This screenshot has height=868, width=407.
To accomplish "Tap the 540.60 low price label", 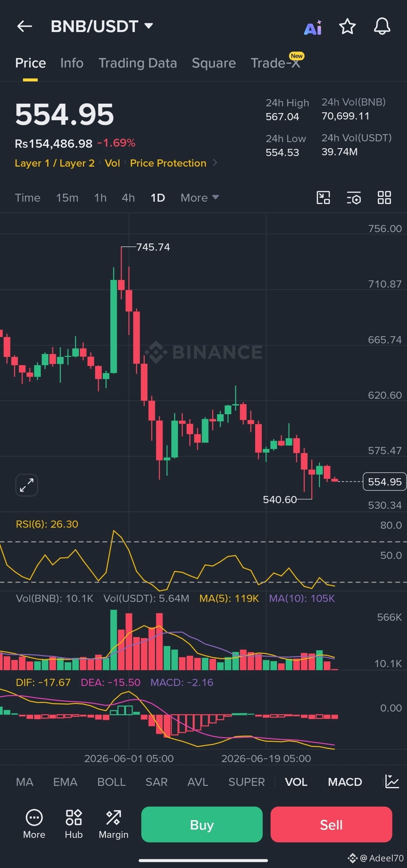I will coord(280,499).
